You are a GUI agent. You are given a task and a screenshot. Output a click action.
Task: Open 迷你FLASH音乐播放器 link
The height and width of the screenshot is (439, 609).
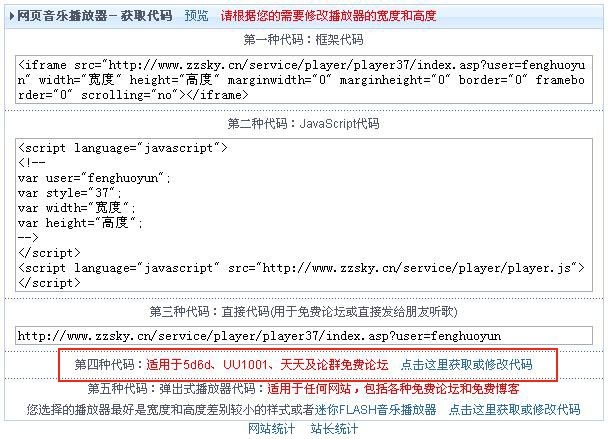[x=375, y=409]
